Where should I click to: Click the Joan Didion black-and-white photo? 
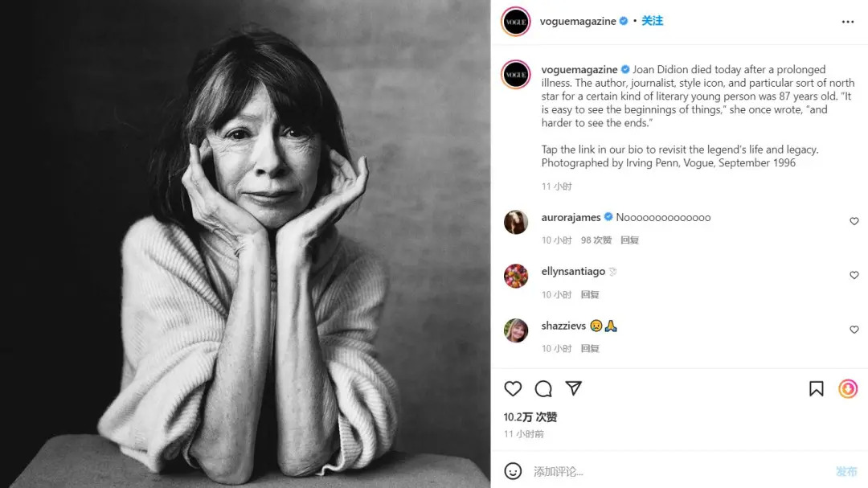(x=245, y=244)
